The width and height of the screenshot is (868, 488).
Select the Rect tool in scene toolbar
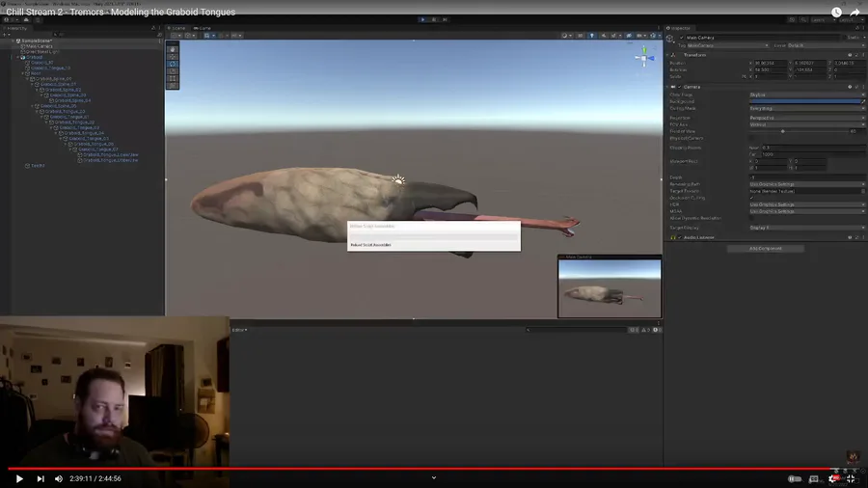(x=173, y=78)
